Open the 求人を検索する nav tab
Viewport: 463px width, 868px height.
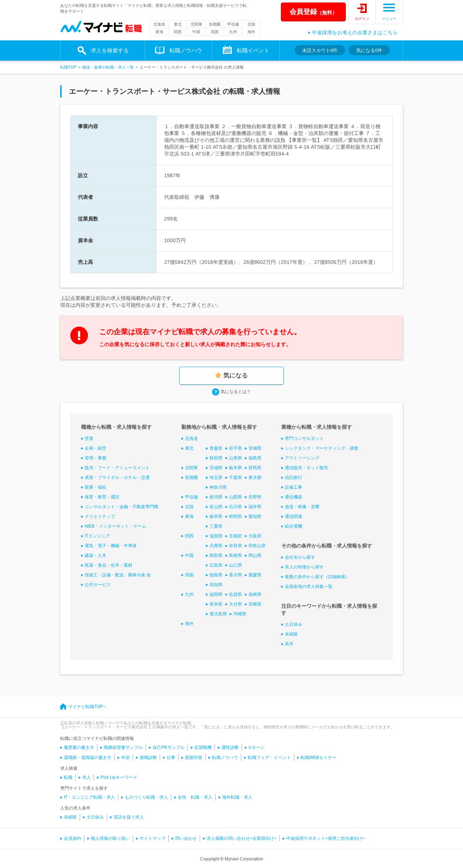tap(103, 51)
